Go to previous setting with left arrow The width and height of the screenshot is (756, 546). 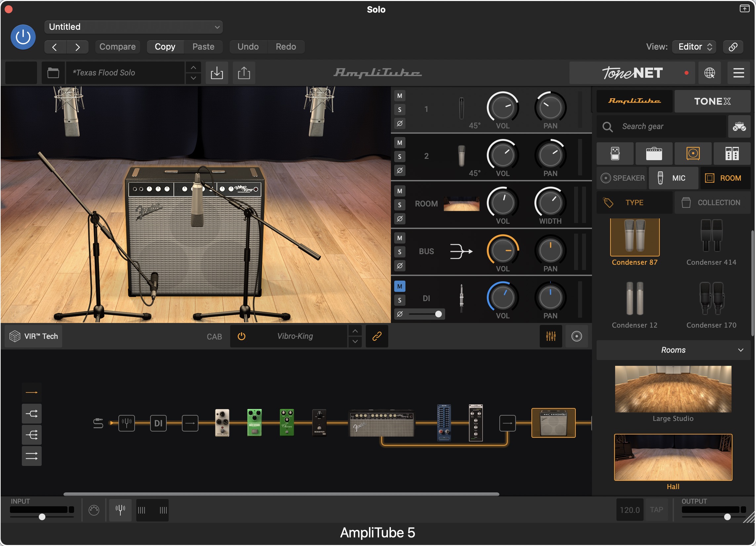pyautogui.click(x=55, y=47)
